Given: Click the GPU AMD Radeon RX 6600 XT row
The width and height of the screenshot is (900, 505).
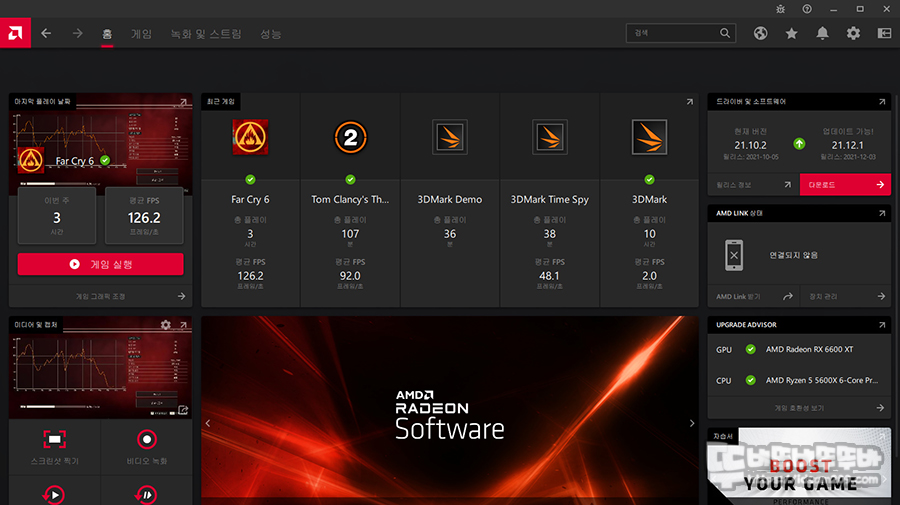Looking at the screenshot, I should 799,349.
